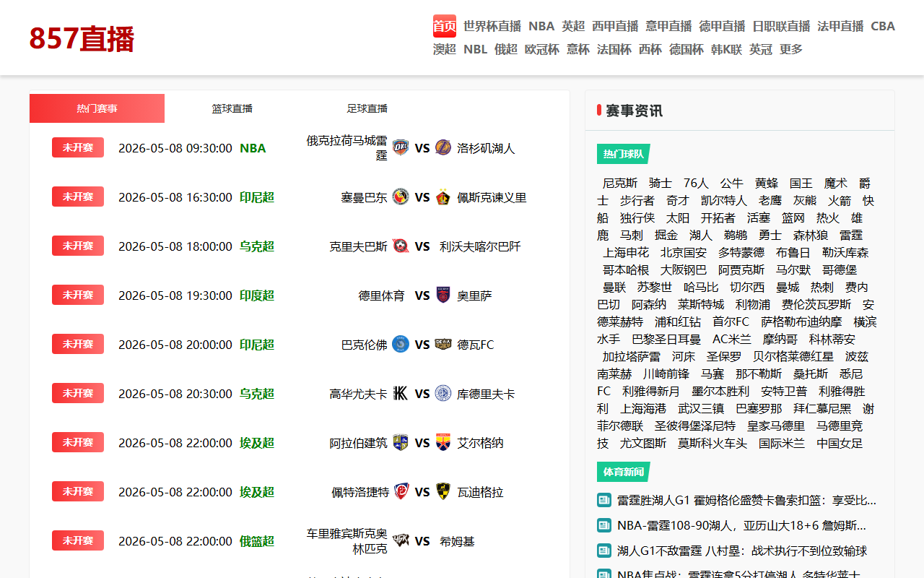Click news icon beside NBA-雷霆108-90湖人 article
Image resolution: width=924 pixels, height=578 pixels.
coord(604,525)
